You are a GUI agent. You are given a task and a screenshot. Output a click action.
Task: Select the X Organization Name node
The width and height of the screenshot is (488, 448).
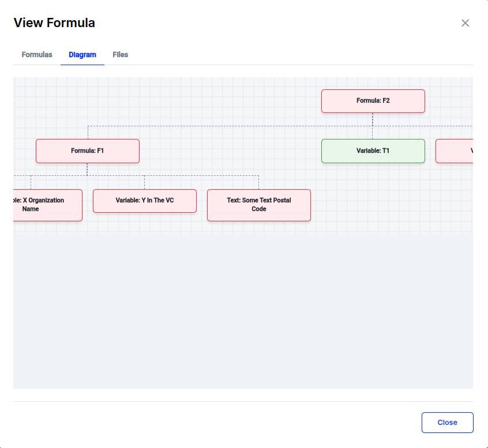pos(47,205)
